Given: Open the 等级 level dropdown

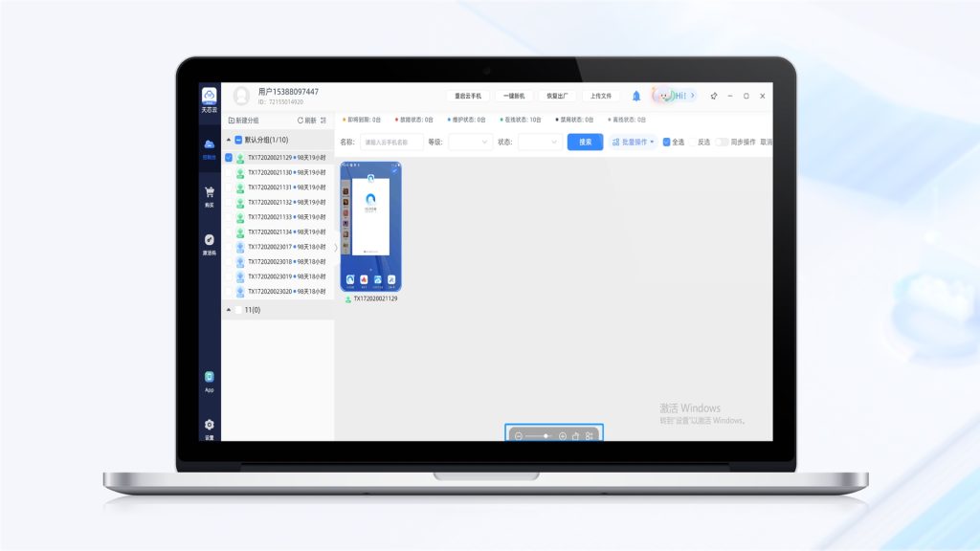Looking at the screenshot, I should (x=469, y=142).
